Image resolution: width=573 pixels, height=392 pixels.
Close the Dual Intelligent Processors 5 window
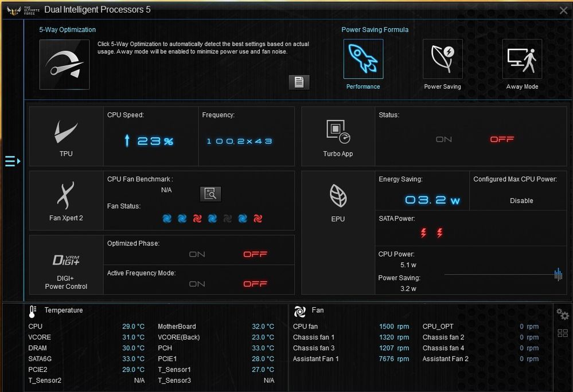pos(563,10)
